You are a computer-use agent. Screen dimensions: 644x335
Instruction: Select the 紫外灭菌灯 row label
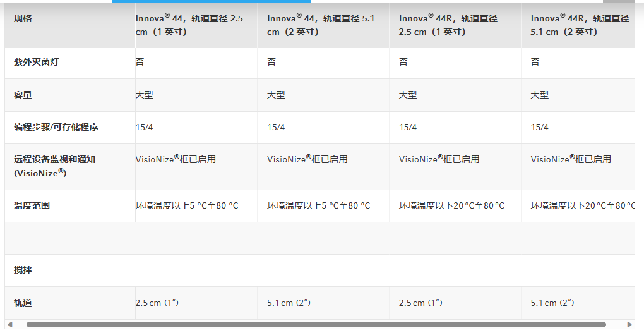(x=36, y=62)
